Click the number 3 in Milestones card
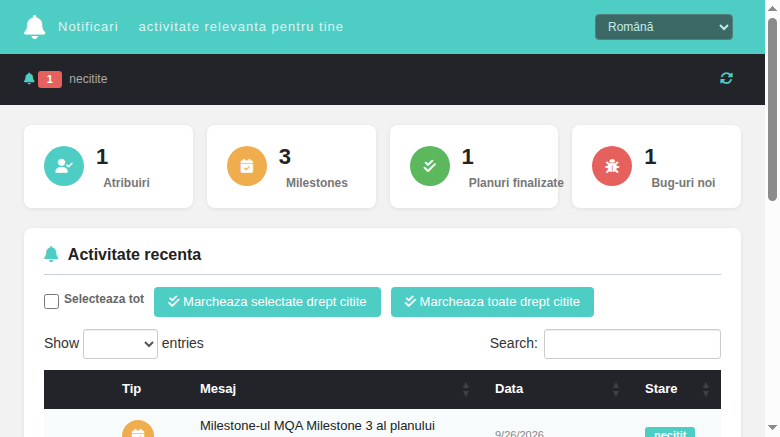Viewport: 780px width, 437px height. coord(285,157)
